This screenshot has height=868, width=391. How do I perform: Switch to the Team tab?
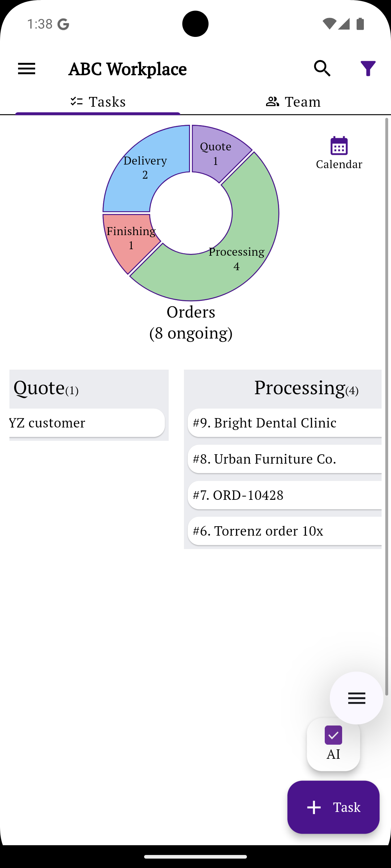(x=293, y=102)
